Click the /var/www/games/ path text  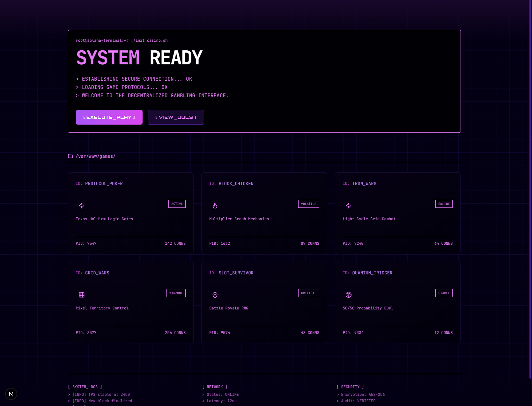click(95, 156)
